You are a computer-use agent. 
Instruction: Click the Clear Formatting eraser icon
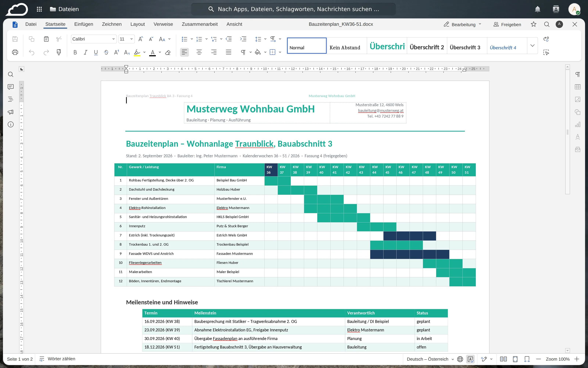[x=168, y=52]
